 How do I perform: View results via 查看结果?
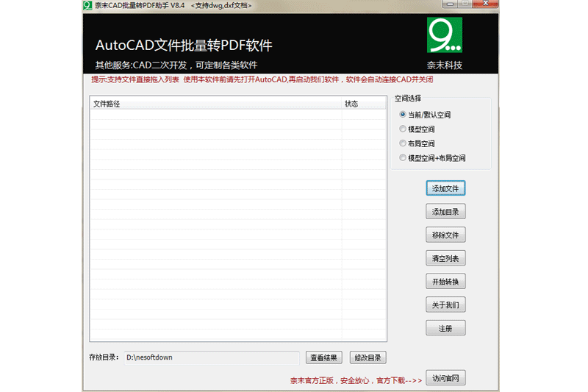pos(324,357)
